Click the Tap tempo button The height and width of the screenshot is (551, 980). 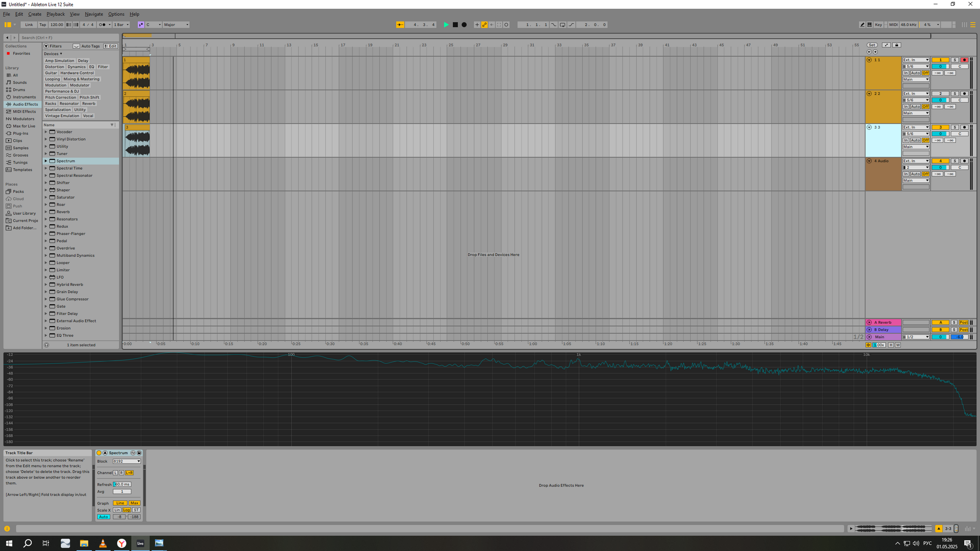[43, 25]
